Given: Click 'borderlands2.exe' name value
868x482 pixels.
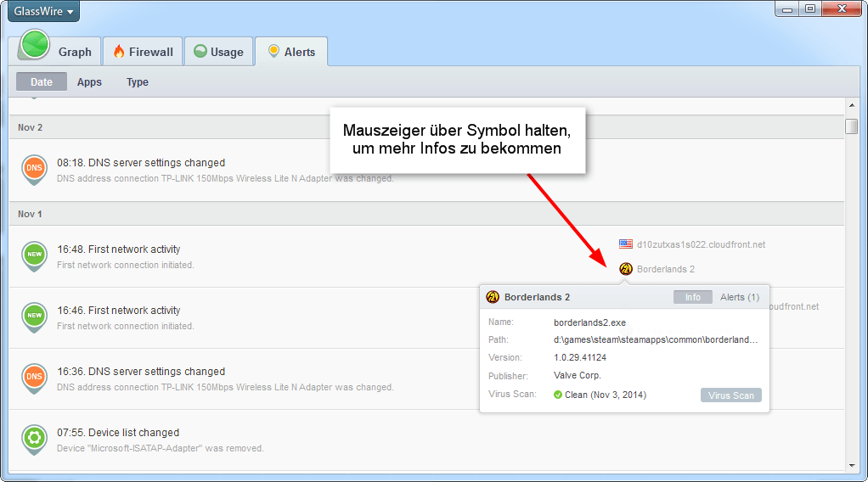Looking at the screenshot, I should (x=589, y=322).
